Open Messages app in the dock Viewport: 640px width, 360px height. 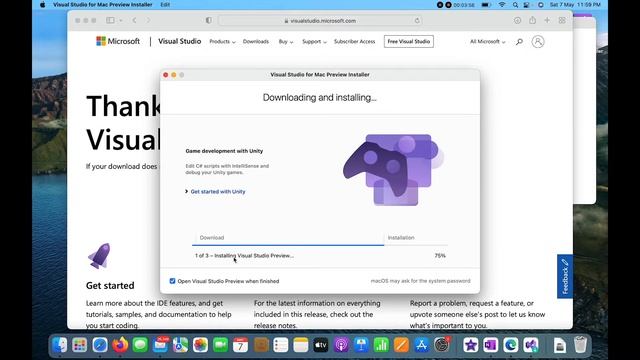coord(140,345)
